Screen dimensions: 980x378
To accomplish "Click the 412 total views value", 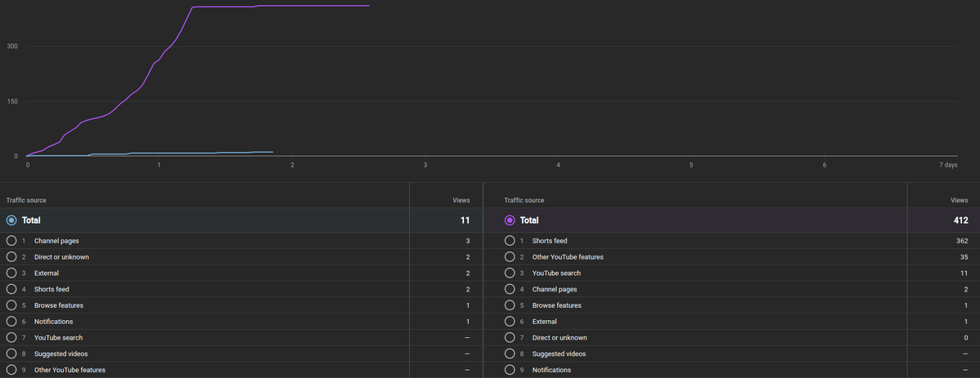I will point(960,220).
